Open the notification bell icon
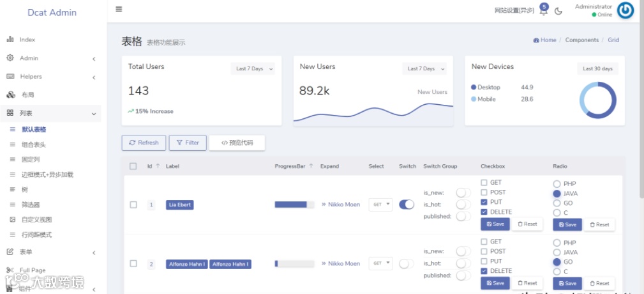This screenshot has width=644, height=294. point(543,11)
